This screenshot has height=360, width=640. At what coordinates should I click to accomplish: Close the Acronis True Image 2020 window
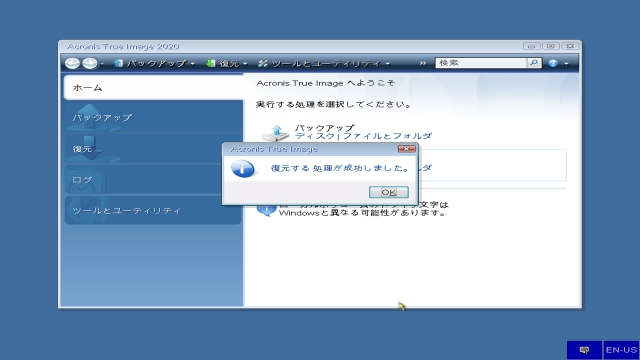point(570,46)
